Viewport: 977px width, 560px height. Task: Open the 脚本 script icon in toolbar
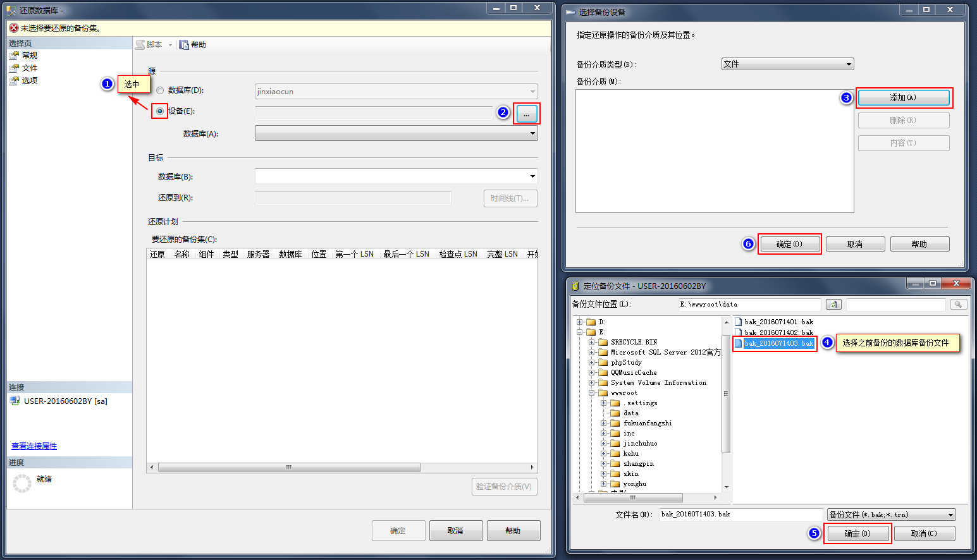140,45
